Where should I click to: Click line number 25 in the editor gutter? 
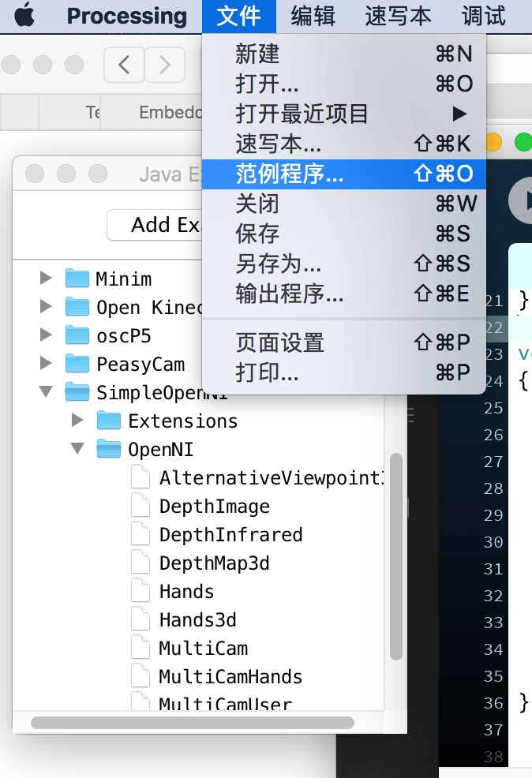coord(493,408)
